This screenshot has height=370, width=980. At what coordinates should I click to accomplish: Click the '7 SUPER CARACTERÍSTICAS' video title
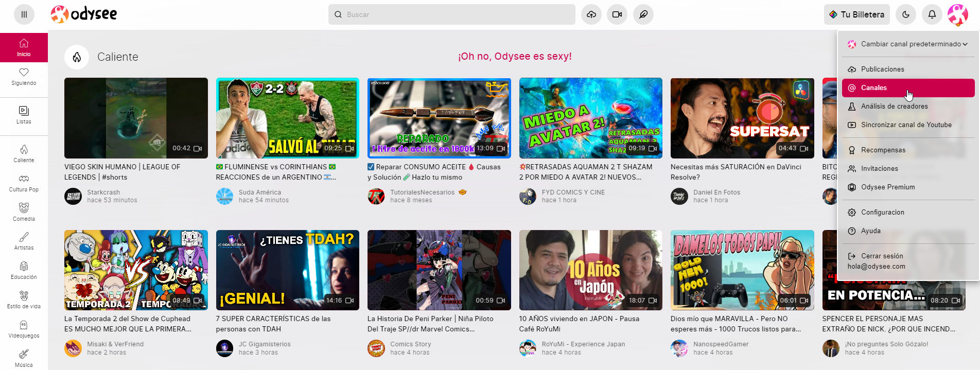273,324
